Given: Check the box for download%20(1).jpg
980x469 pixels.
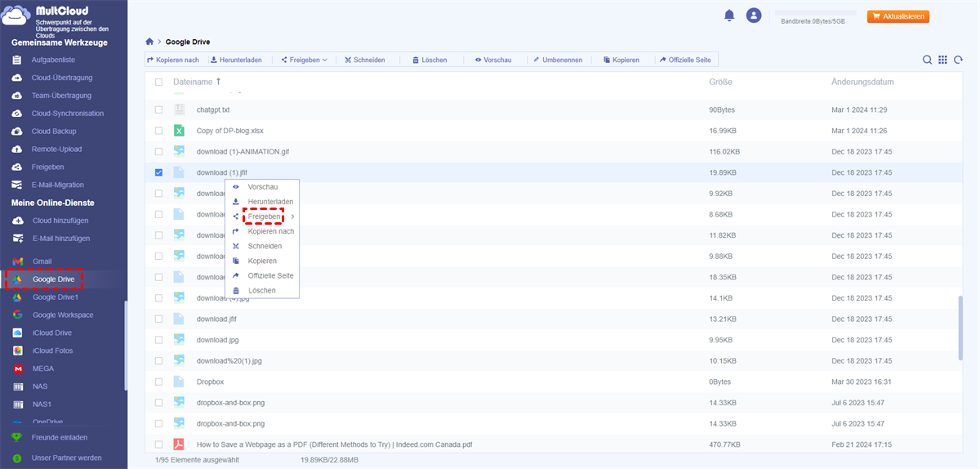Looking at the screenshot, I should click(x=158, y=360).
